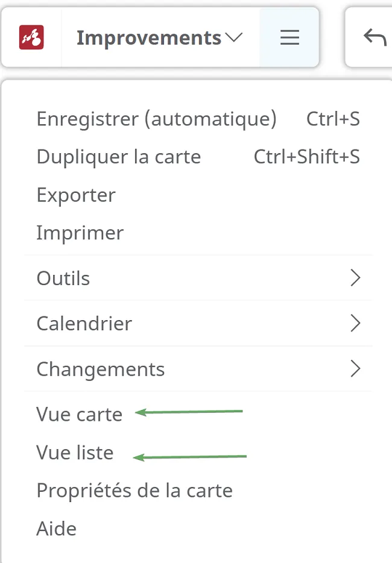
Task: Expand the Outils submenu arrow
Action: coord(355,278)
